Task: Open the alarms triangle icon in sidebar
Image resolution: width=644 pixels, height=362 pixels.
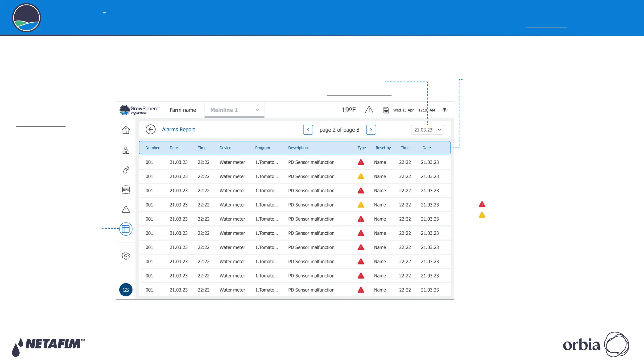Action: 126,209
